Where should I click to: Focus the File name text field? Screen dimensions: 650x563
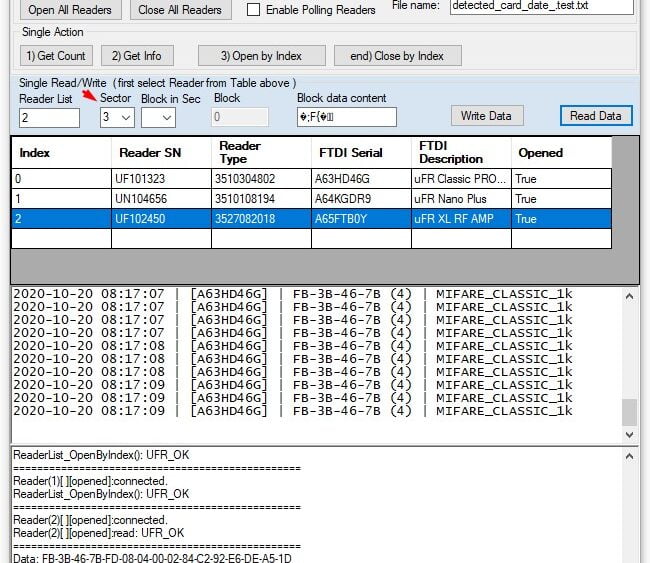click(541, 6)
